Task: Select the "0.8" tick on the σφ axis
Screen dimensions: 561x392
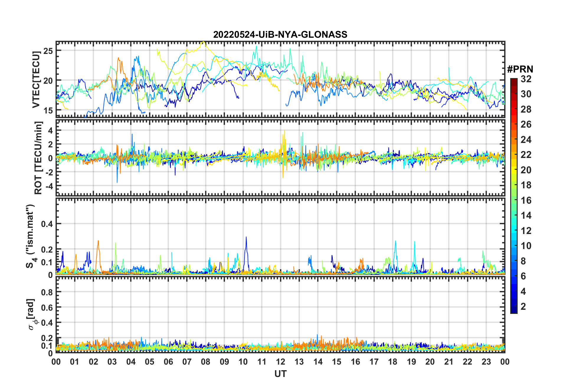Action: point(47,292)
